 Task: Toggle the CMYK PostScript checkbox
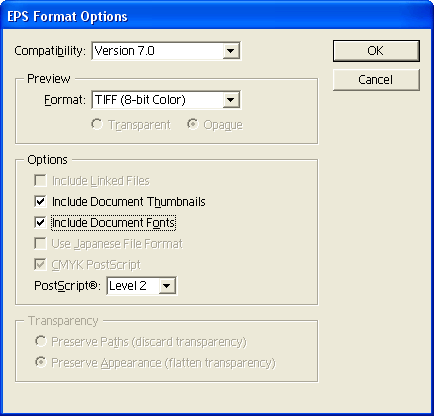click(40, 265)
